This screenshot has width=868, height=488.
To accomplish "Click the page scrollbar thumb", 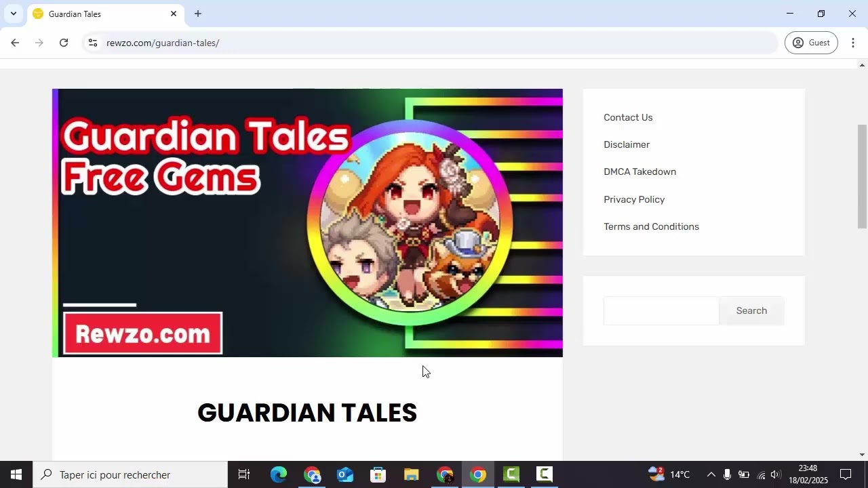I will (862, 176).
